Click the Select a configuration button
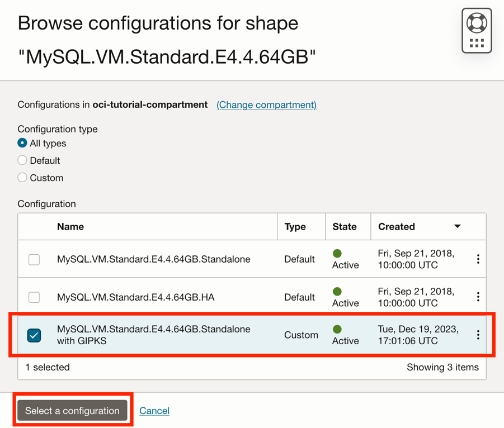 (x=72, y=411)
